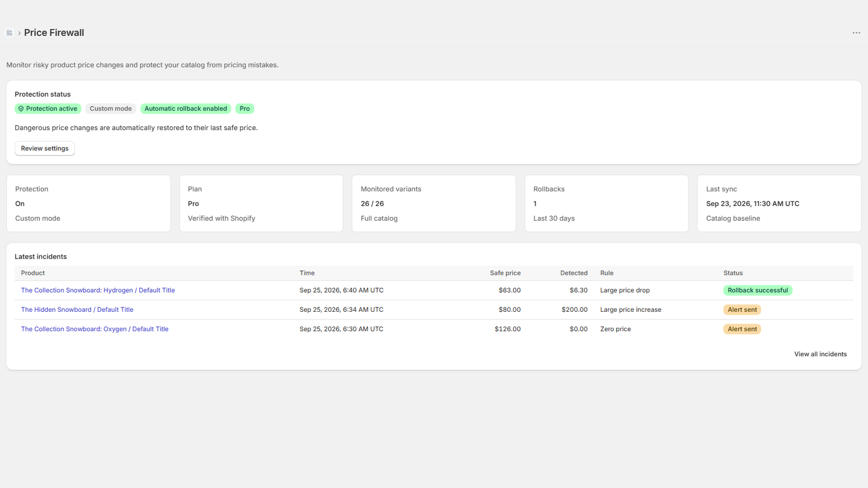This screenshot has height=488, width=868.
Task: Click the Zero price rule cell
Action: [x=615, y=329]
